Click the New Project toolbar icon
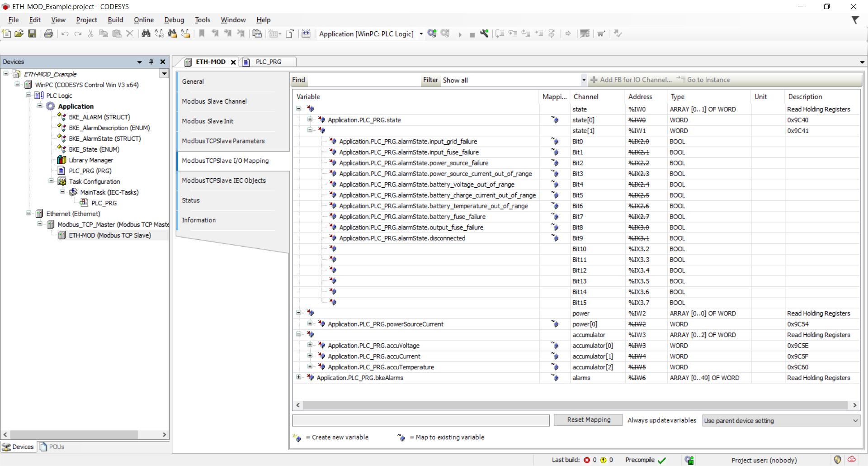Viewport: 868px width, 466px height. click(6, 33)
